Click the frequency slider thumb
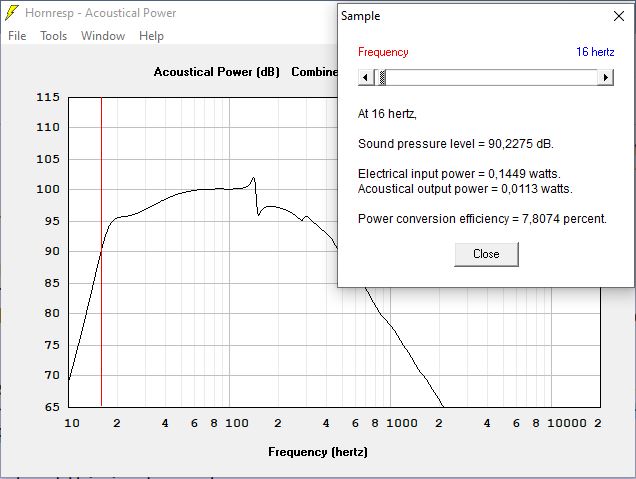Image resolution: width=636 pixels, height=479 pixels. [x=382, y=77]
